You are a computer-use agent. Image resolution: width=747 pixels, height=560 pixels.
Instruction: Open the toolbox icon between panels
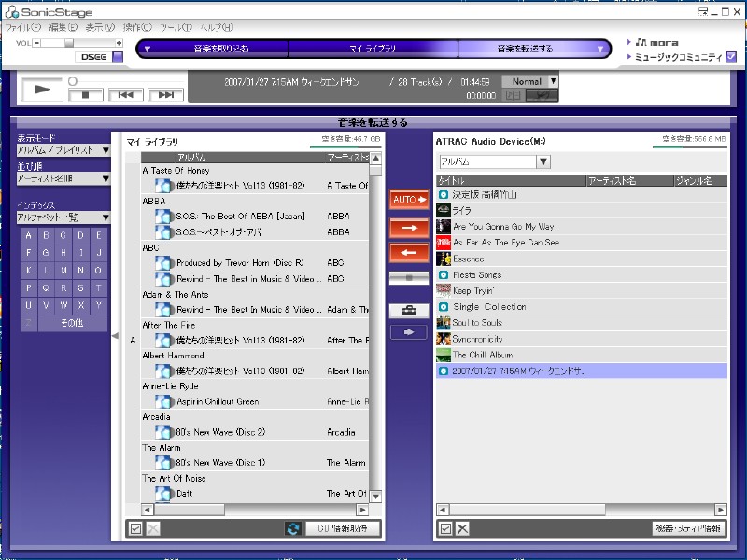click(408, 311)
